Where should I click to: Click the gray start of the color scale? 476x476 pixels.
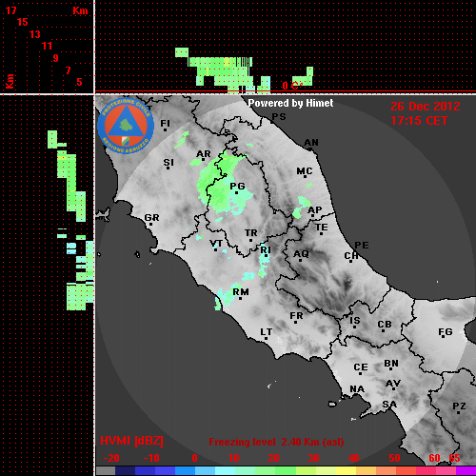tap(106, 471)
